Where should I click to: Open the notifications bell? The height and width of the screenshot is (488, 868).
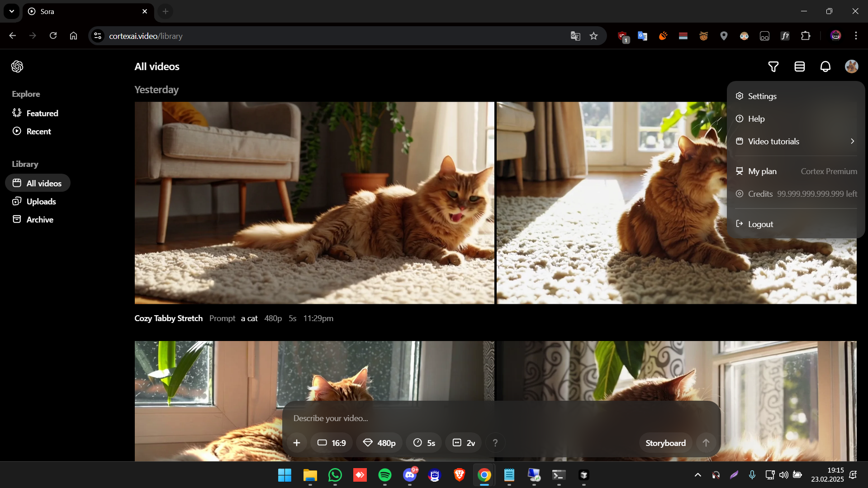click(x=825, y=66)
